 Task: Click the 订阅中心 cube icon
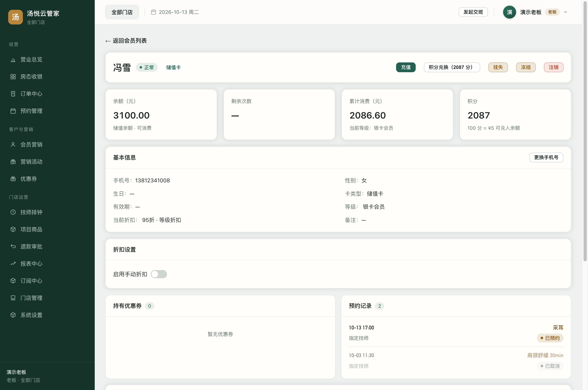click(x=13, y=281)
